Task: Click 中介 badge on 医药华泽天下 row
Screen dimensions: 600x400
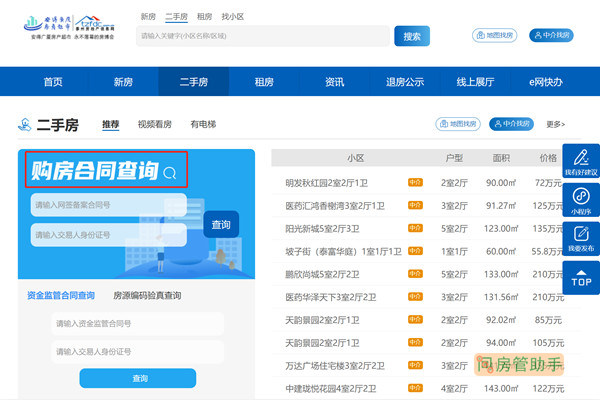Action: (415, 297)
